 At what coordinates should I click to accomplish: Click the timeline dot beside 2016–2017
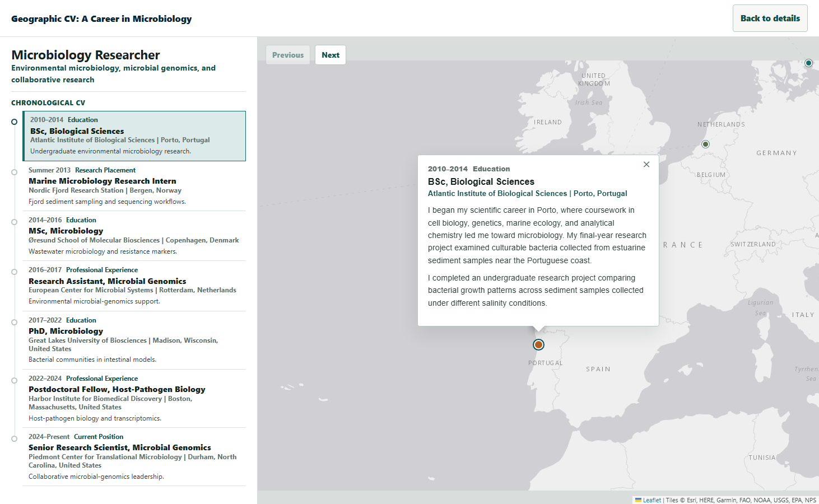tap(14, 272)
